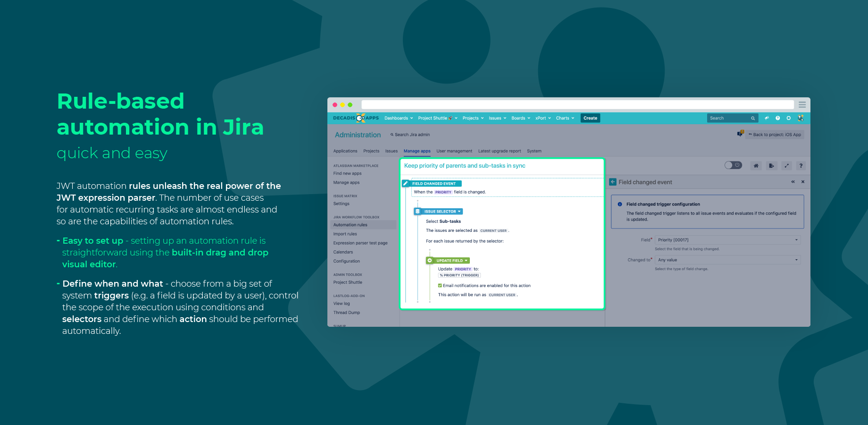Open the help question-mark menu in the navbar
This screenshot has height=425, width=868.
click(x=777, y=118)
